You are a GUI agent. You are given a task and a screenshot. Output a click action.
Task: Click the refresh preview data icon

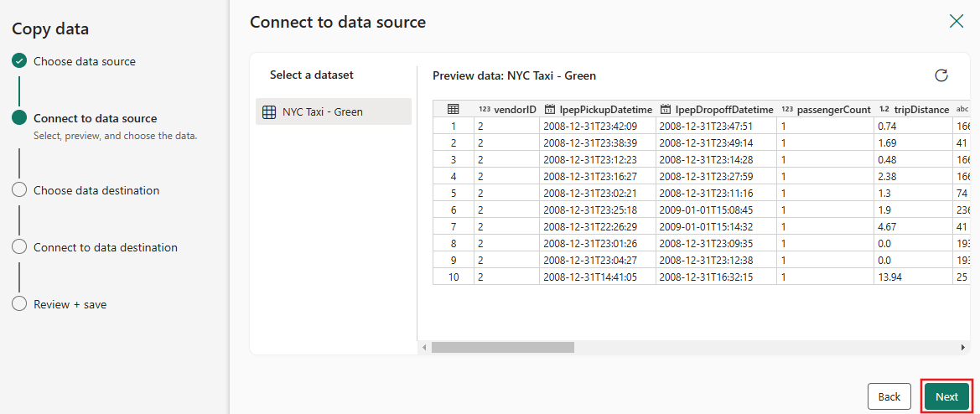pyautogui.click(x=941, y=75)
